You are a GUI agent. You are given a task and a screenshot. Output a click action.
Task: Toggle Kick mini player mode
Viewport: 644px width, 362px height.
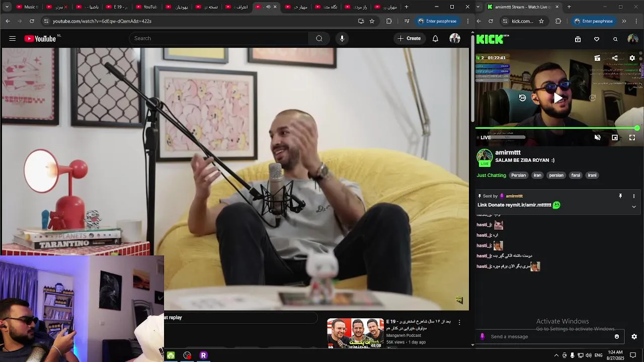[x=615, y=137]
